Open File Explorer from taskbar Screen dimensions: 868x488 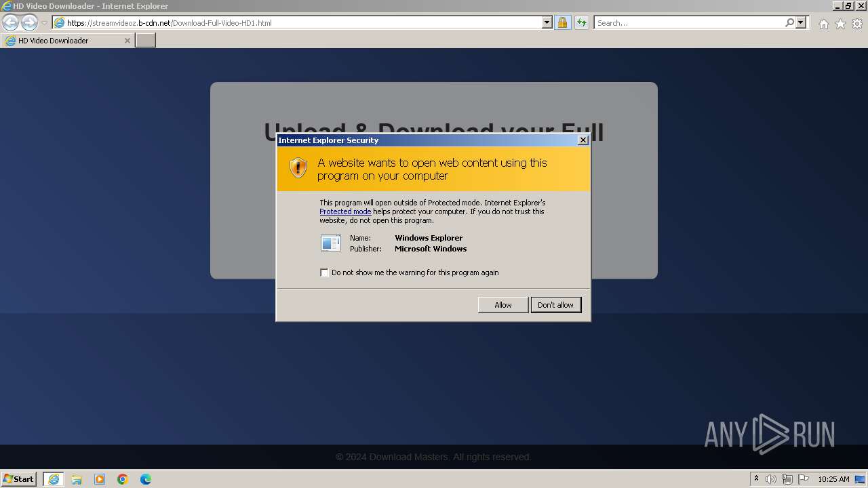pyautogui.click(x=77, y=479)
